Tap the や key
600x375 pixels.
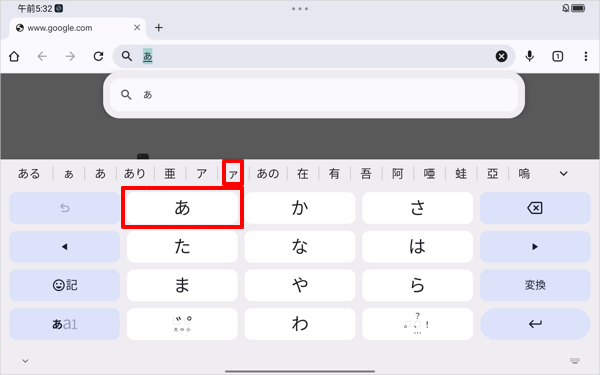(x=300, y=285)
